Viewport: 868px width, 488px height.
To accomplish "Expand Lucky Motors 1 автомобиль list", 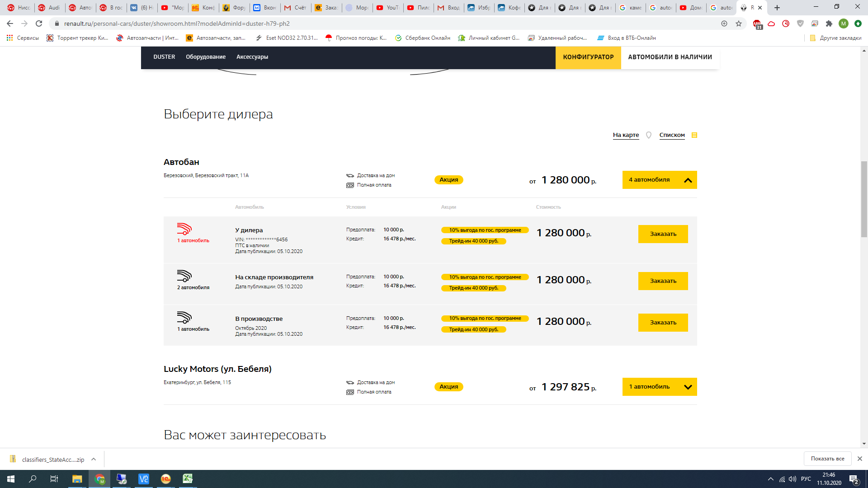I will tap(660, 387).
